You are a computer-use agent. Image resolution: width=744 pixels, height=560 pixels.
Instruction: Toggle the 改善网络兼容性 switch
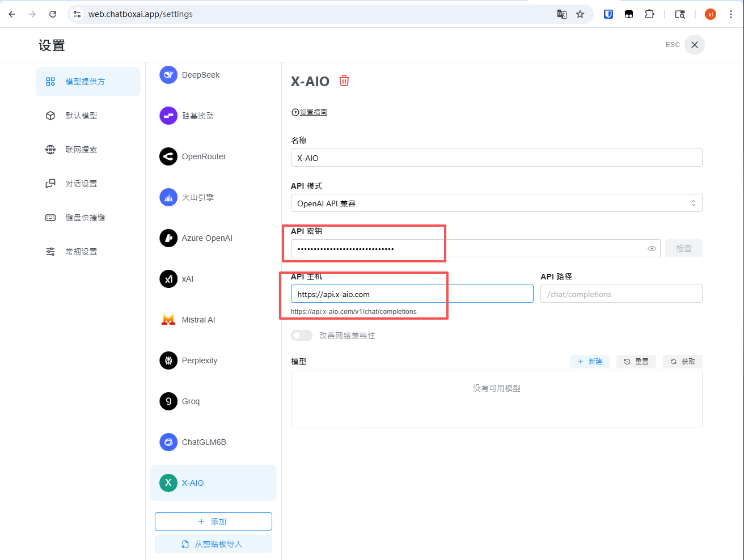[302, 336]
